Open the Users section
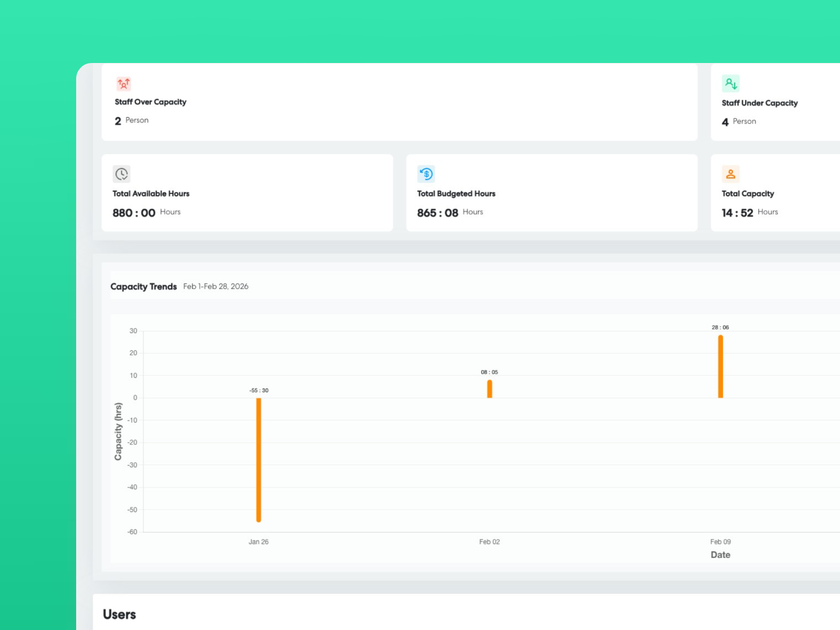The height and width of the screenshot is (630, 840). [120, 614]
